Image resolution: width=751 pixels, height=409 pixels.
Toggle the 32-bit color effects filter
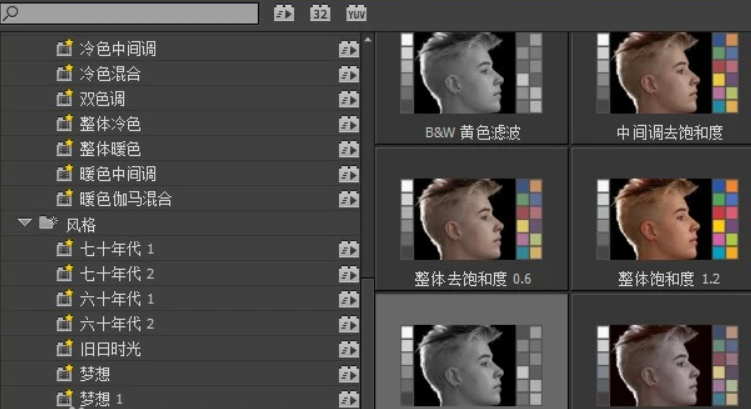[x=320, y=13]
